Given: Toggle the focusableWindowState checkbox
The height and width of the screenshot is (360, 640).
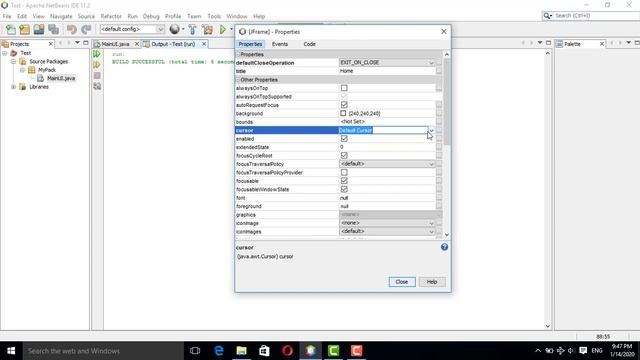Looking at the screenshot, I should 344,189.
